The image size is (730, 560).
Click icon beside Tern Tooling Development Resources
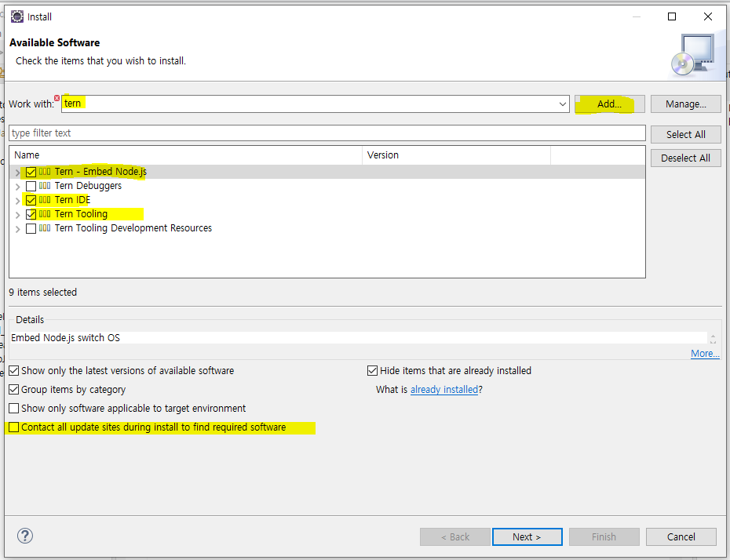click(45, 228)
